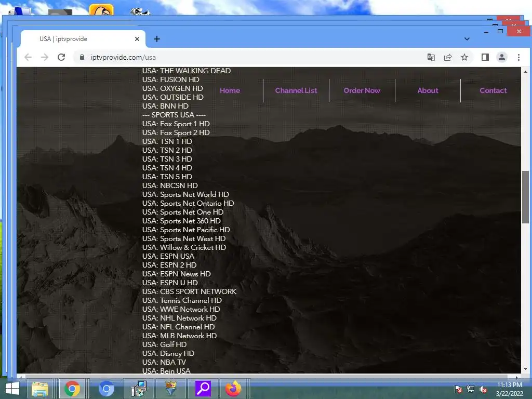The width and height of the screenshot is (532, 399).
Task: Open the network computers taskbar icon
Action: point(139,389)
